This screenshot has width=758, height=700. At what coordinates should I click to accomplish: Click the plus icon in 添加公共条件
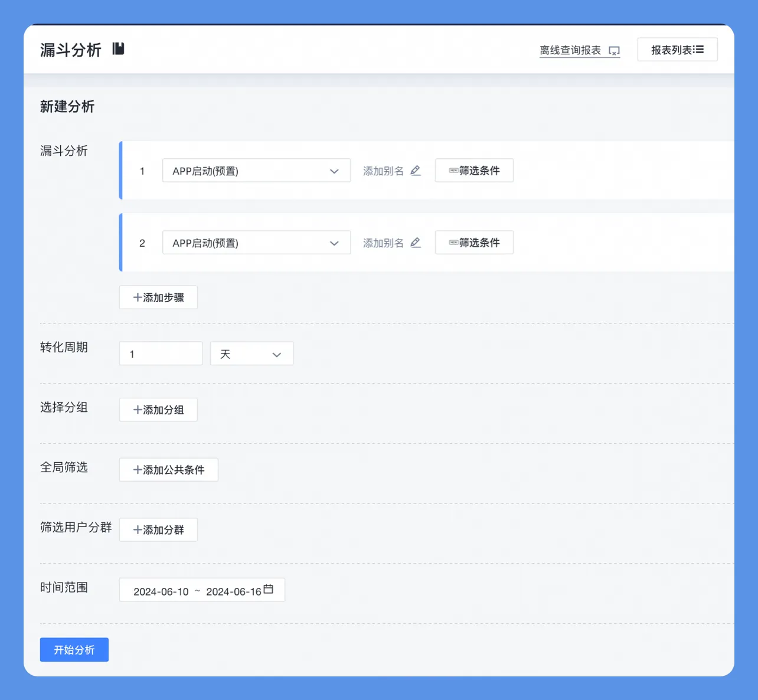pos(138,470)
